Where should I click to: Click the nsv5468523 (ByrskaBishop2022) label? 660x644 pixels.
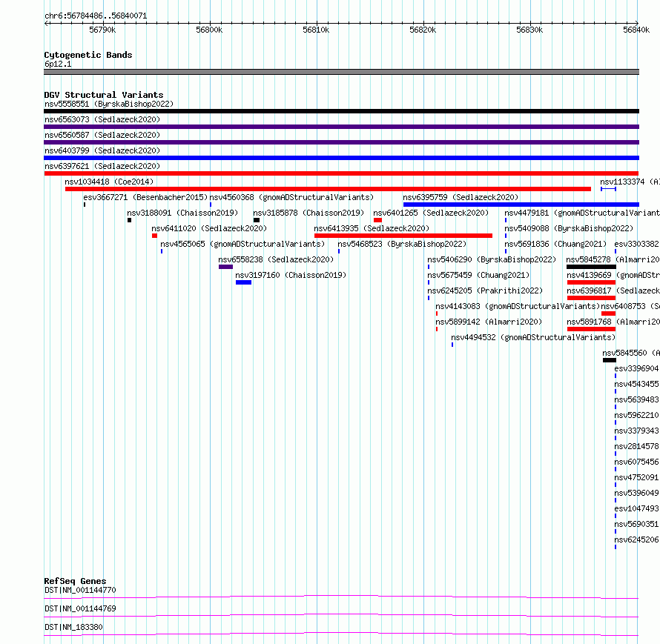coord(402,244)
